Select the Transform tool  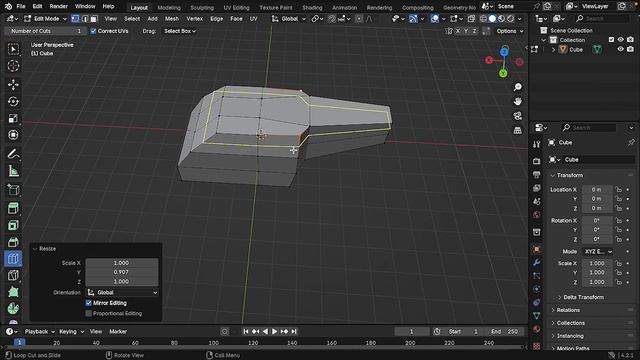13,135
